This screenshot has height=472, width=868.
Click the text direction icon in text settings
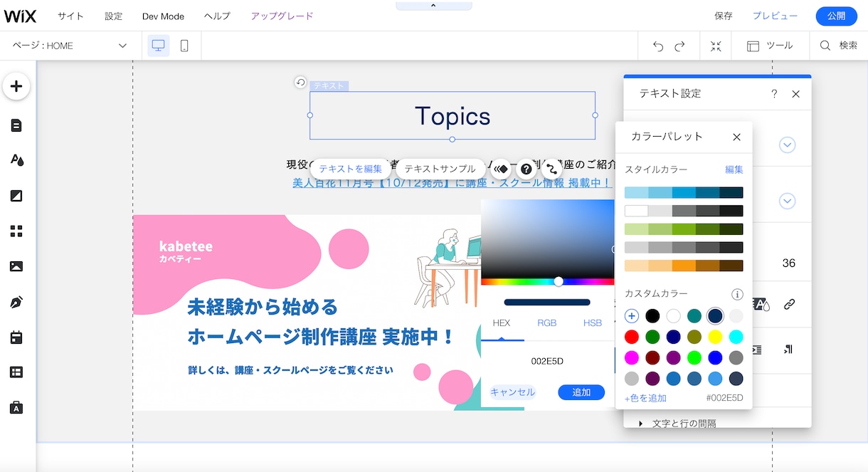pos(788,350)
